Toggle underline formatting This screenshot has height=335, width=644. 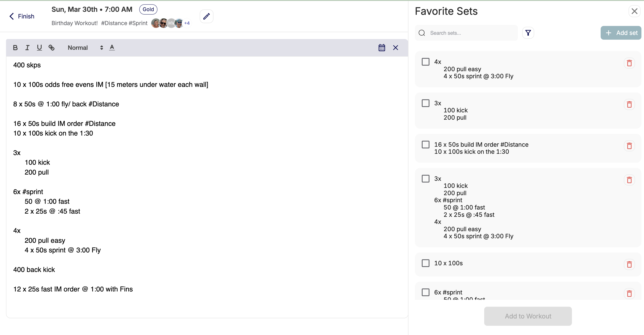(x=39, y=48)
